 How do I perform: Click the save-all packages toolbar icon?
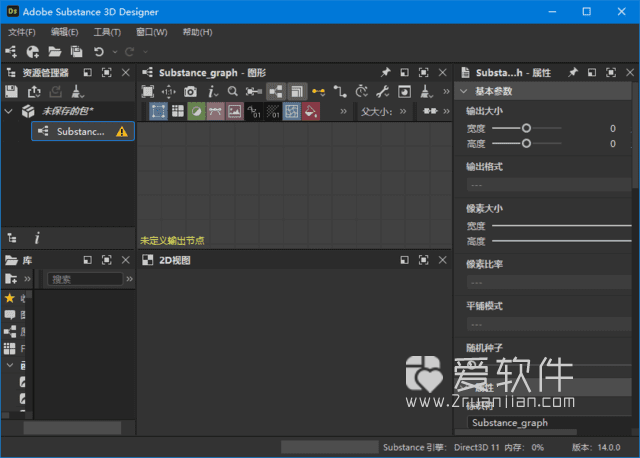[x=76, y=51]
